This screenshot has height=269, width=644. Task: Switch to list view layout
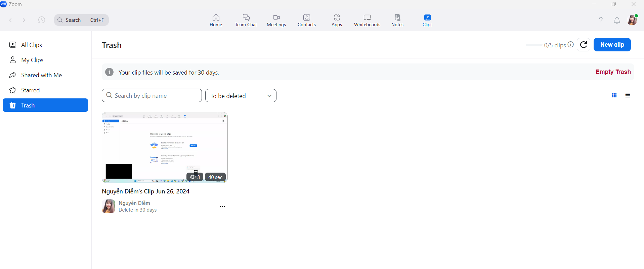[x=628, y=95]
